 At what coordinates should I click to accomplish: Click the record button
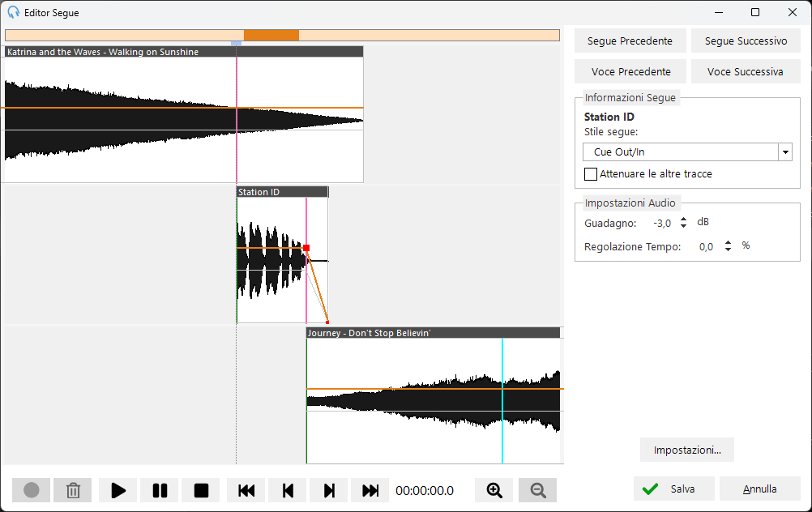point(31,490)
